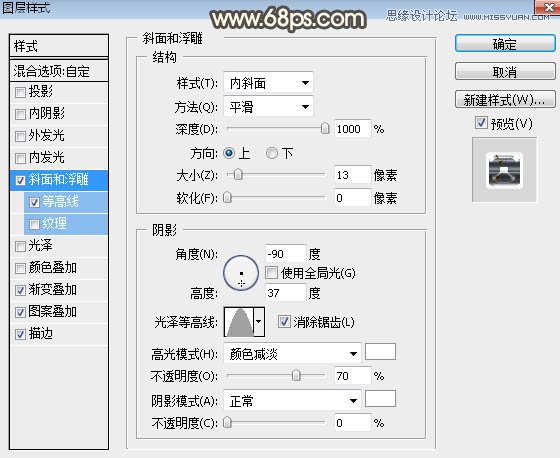Viewport: 560px width, 458px height.
Task: Click the highlight opacity field showing 70
Action: [x=352, y=376]
